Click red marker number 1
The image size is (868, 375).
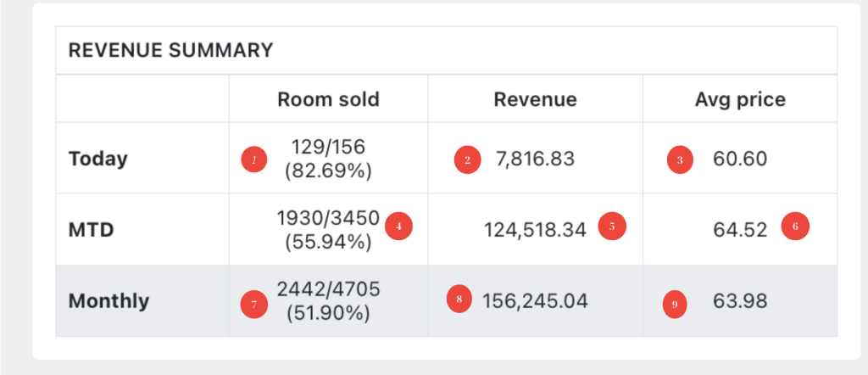click(254, 159)
